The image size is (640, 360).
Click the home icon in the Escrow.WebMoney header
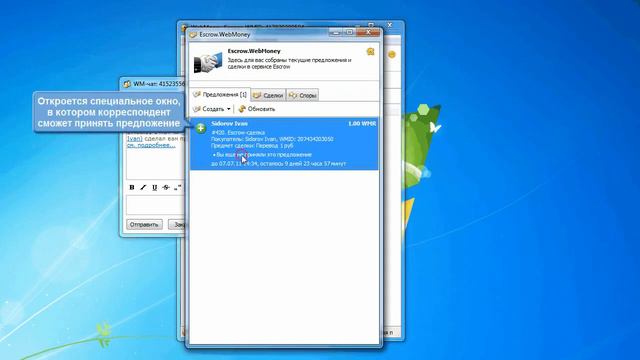[x=370, y=51]
